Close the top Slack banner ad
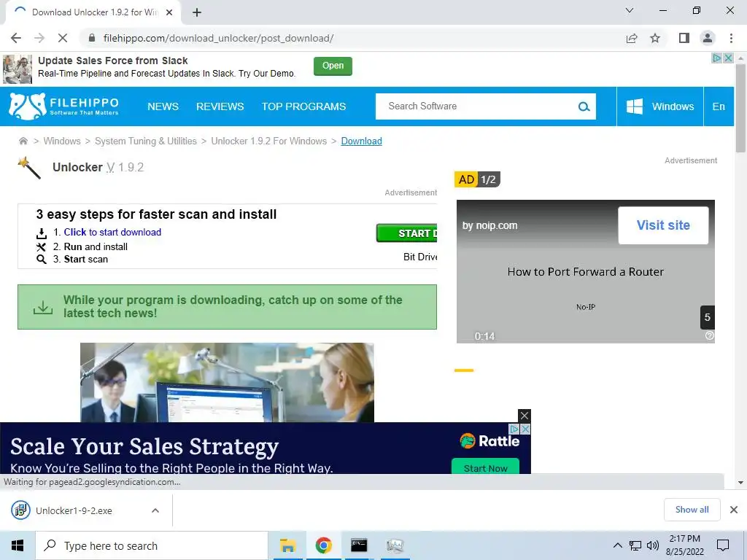Screen dimensions: 747x560 pos(728,58)
